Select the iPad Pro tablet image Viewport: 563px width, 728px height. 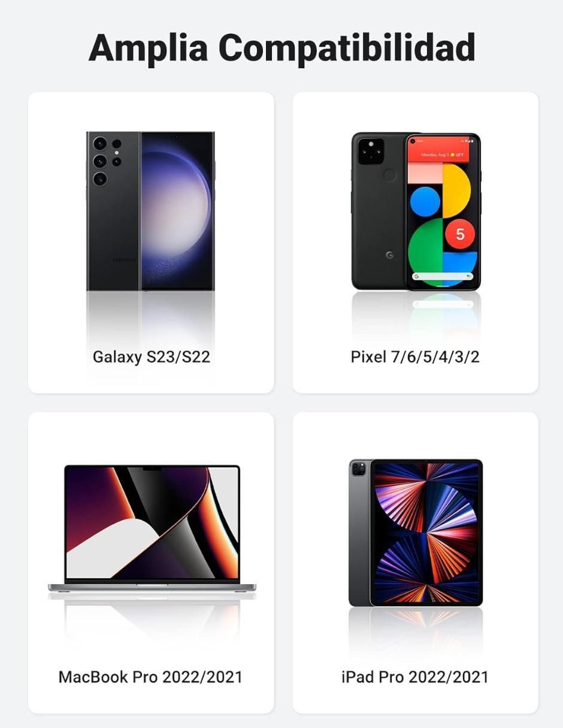tap(416, 533)
